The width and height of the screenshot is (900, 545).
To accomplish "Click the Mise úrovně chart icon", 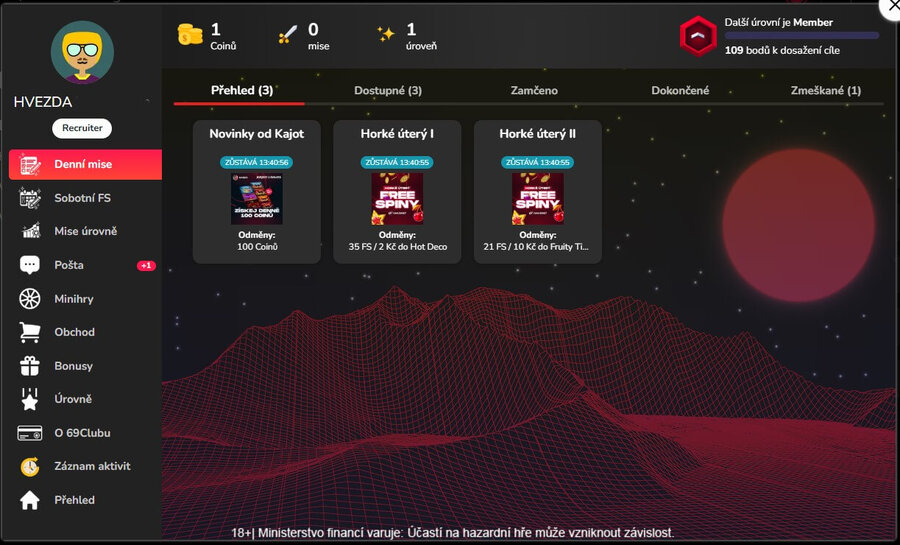I will (x=31, y=231).
